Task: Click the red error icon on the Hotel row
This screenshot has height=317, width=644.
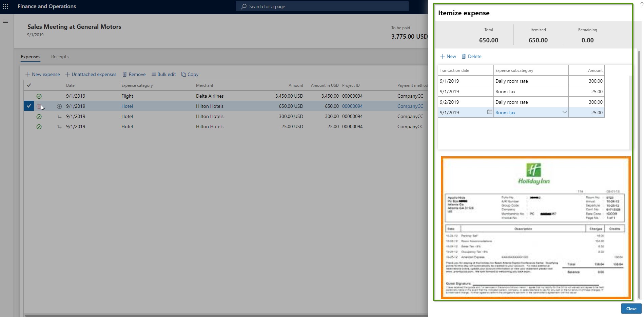Action: tap(39, 106)
